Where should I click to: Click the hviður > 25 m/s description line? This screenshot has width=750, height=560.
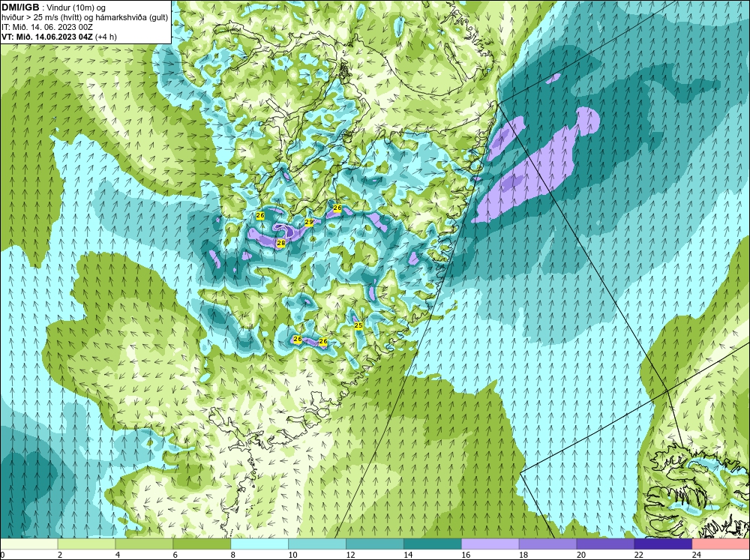(x=85, y=17)
